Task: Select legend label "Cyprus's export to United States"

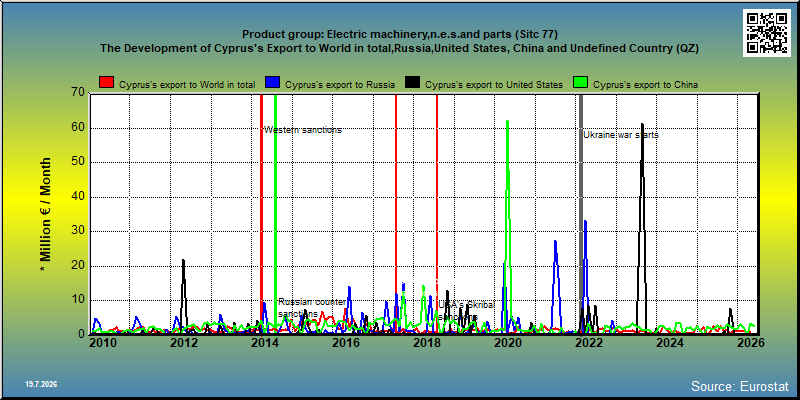Action: [x=494, y=85]
